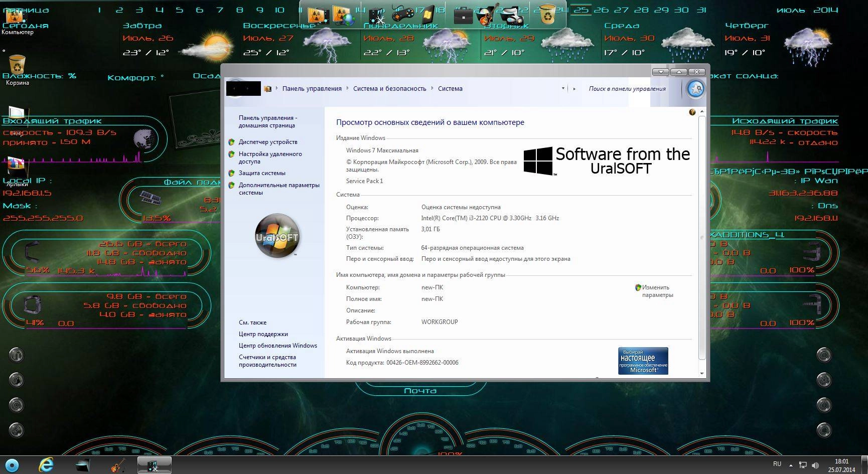Viewport: 868px width, 474px height.
Task: Click the Завтра forecast sunny cloud icon
Action: click(x=207, y=45)
